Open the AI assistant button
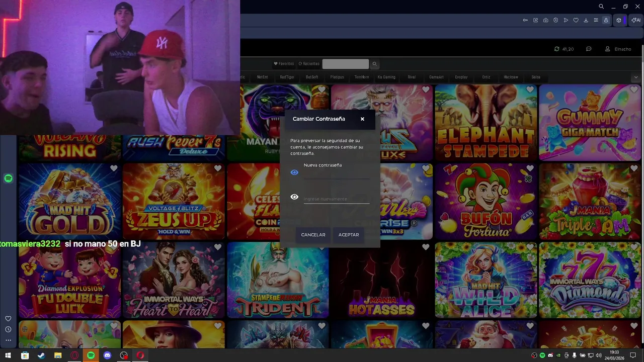This screenshot has width=644, height=362. [x=636, y=20]
